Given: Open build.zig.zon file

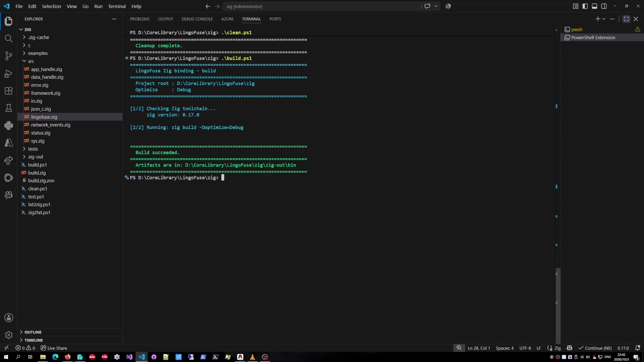Looking at the screenshot, I should point(70,181).
